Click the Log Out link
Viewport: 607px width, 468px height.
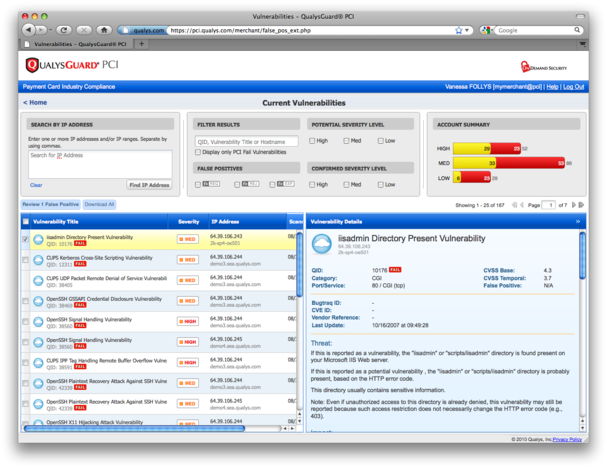pos(573,87)
